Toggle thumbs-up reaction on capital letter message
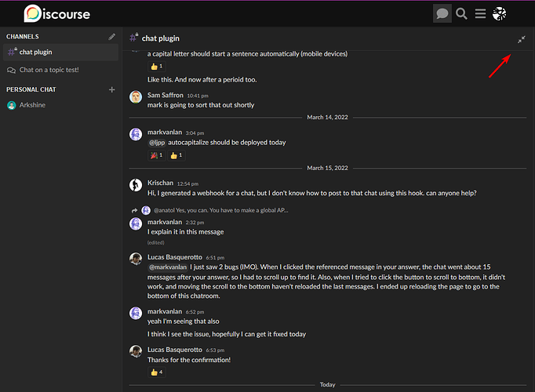Image resolution: width=535 pixels, height=392 pixels. click(x=157, y=67)
